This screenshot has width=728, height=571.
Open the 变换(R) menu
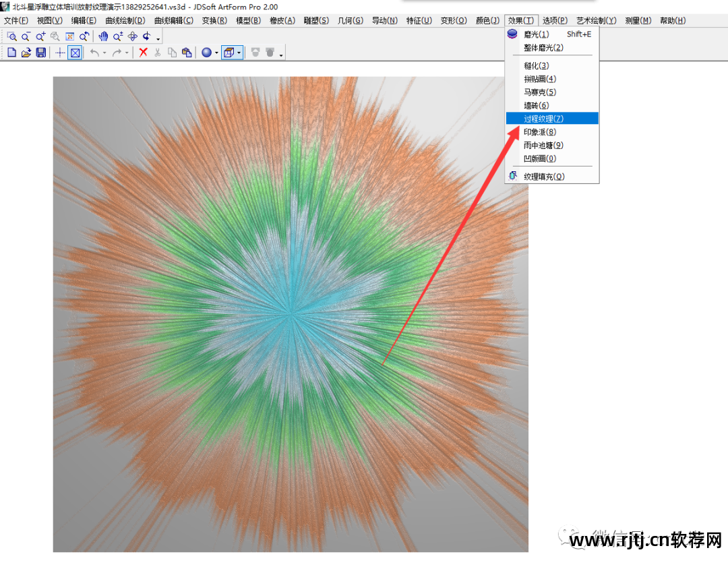click(x=214, y=20)
